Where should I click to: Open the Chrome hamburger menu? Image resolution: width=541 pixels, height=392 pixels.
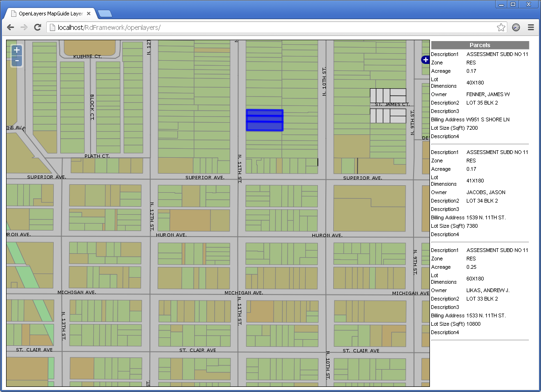[531, 27]
